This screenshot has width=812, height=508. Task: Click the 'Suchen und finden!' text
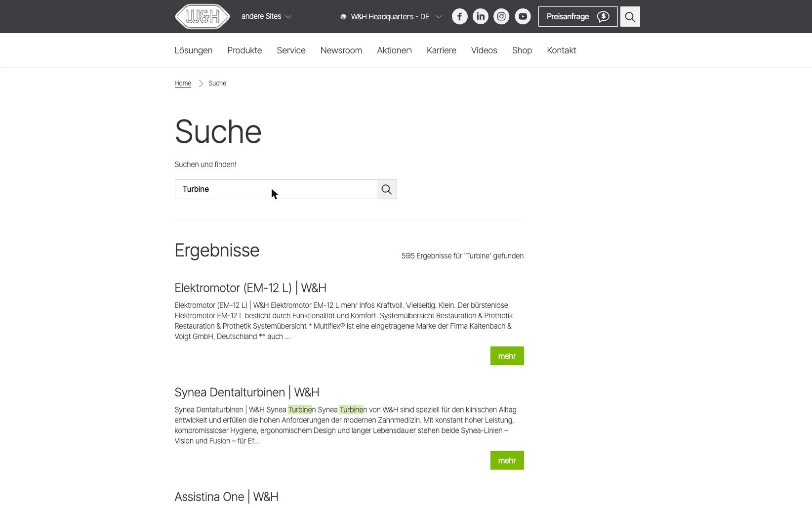click(205, 165)
